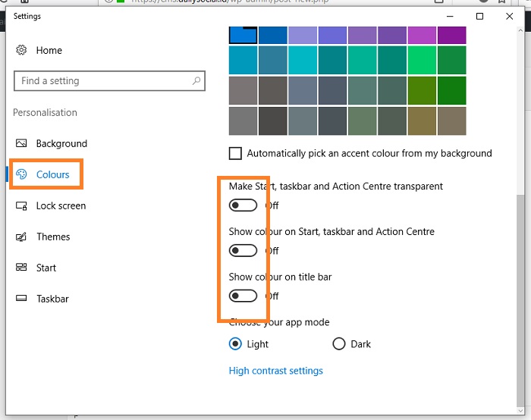This screenshot has height=420, width=531.
Task: Pick the olive-gold swatch in bottom row
Action: [x=422, y=121]
